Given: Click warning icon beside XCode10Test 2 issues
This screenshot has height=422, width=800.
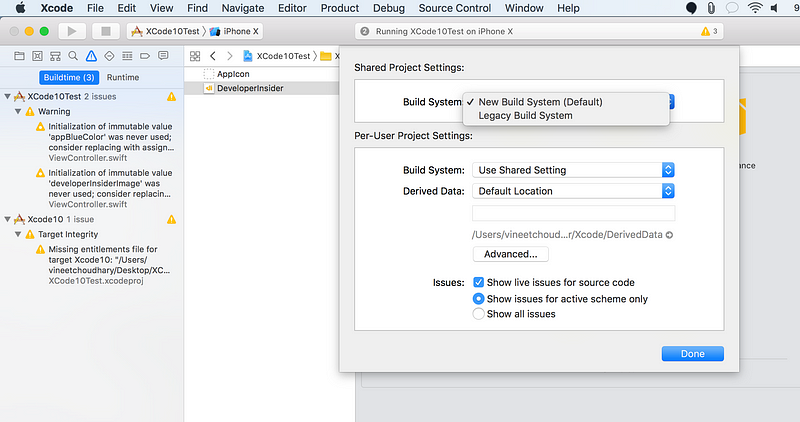Looking at the screenshot, I should click(171, 96).
